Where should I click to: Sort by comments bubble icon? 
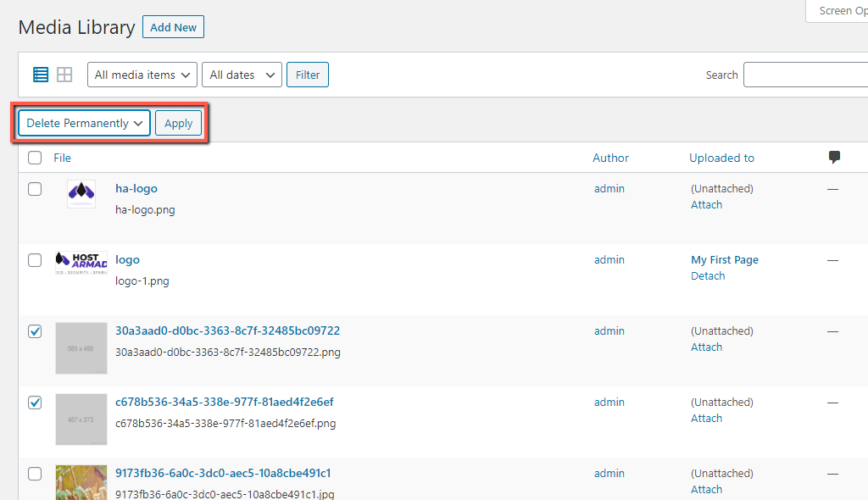[x=834, y=158]
